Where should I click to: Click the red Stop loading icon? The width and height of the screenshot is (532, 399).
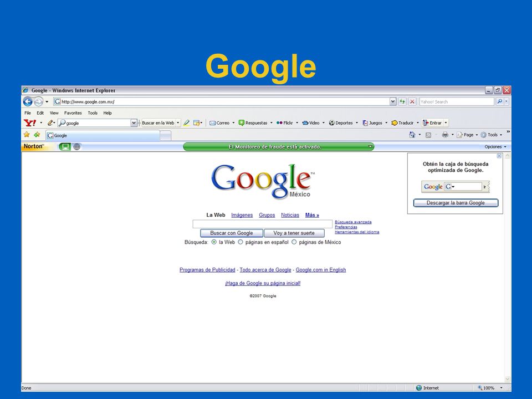click(412, 101)
